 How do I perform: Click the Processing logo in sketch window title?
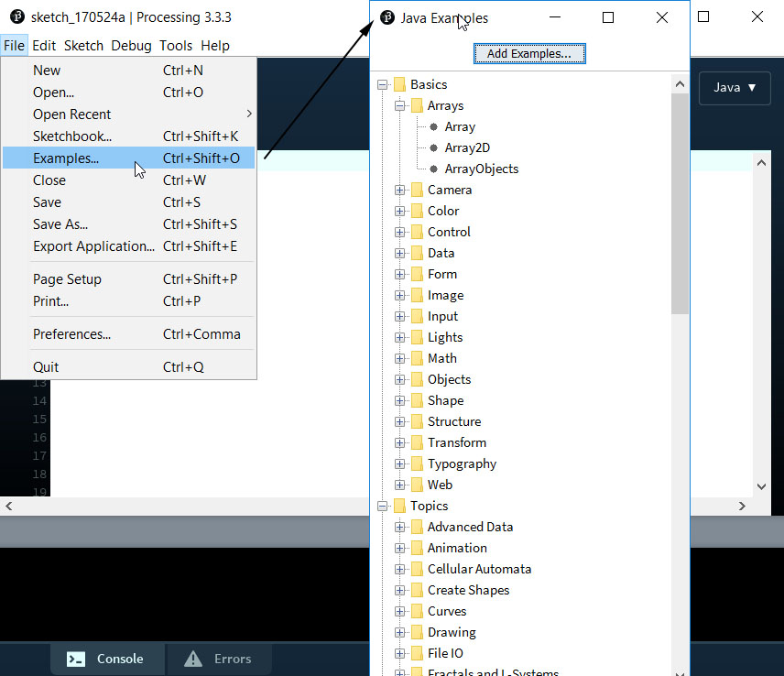pyautogui.click(x=17, y=16)
